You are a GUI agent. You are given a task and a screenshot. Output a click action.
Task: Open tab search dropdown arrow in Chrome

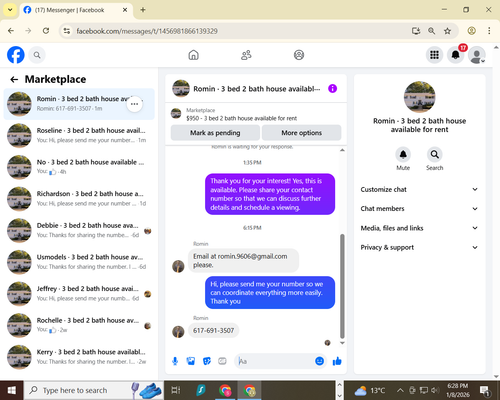tap(10, 10)
